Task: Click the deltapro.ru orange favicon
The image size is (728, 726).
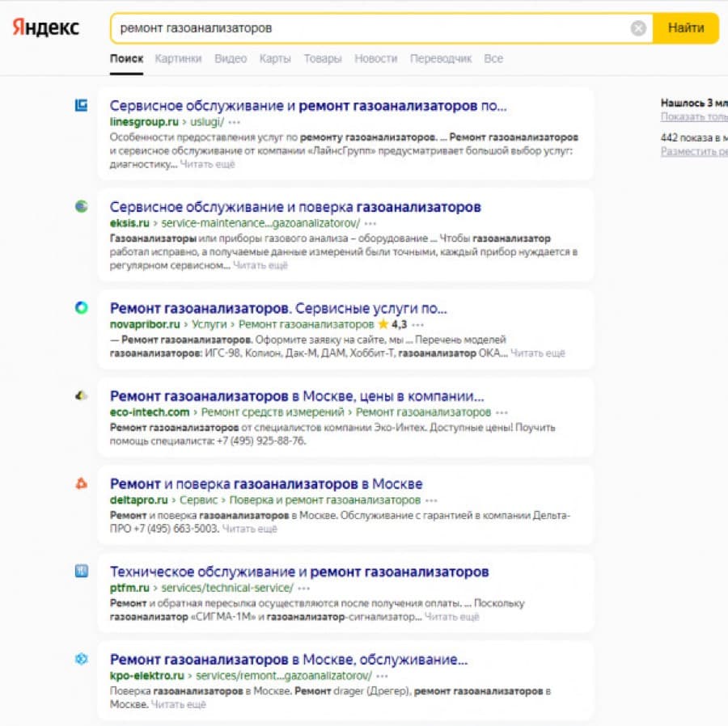Action: [81, 483]
